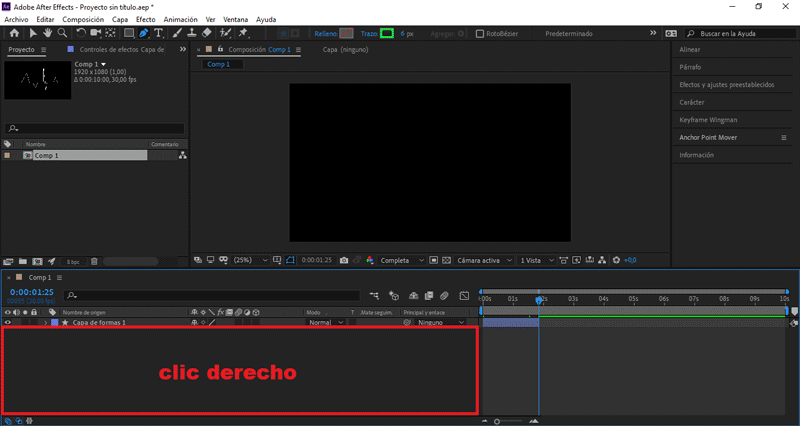Open the Normal blending mode dropdown
The width and height of the screenshot is (800, 426).
tap(326, 322)
